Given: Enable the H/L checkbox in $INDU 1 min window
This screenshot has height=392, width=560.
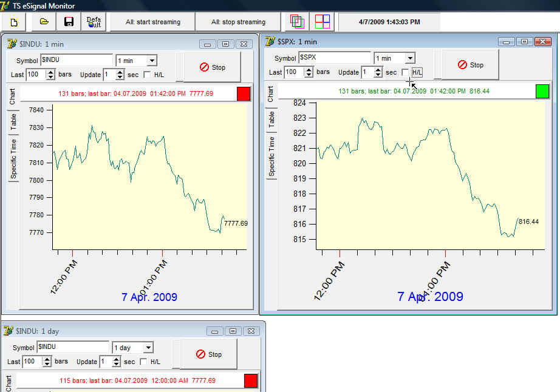Looking at the screenshot, I should click(147, 75).
